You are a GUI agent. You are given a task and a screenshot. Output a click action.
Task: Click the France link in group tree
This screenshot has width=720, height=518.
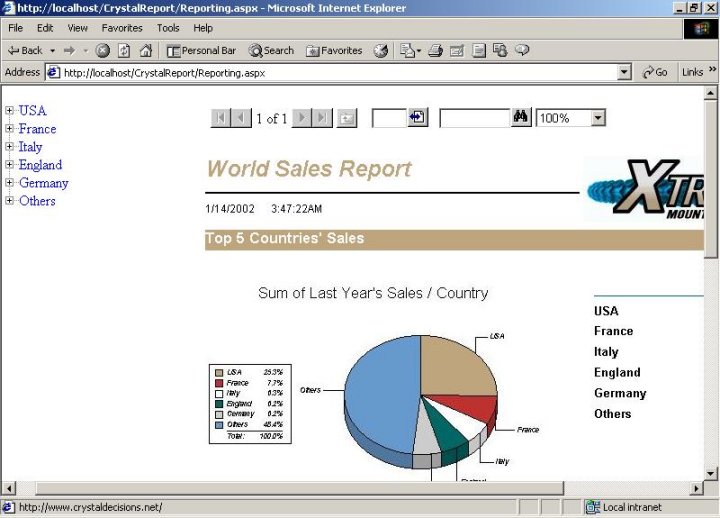coord(37,129)
